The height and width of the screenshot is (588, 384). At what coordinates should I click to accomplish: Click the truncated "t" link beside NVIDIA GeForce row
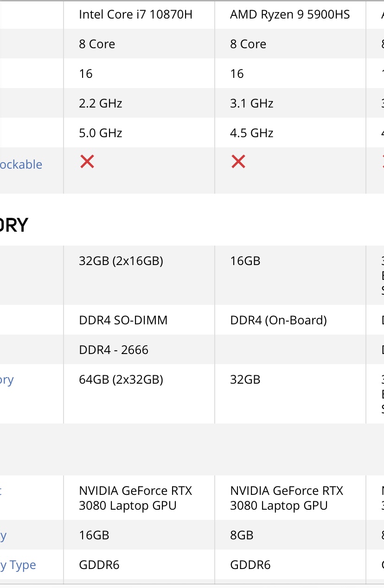tap(1, 491)
